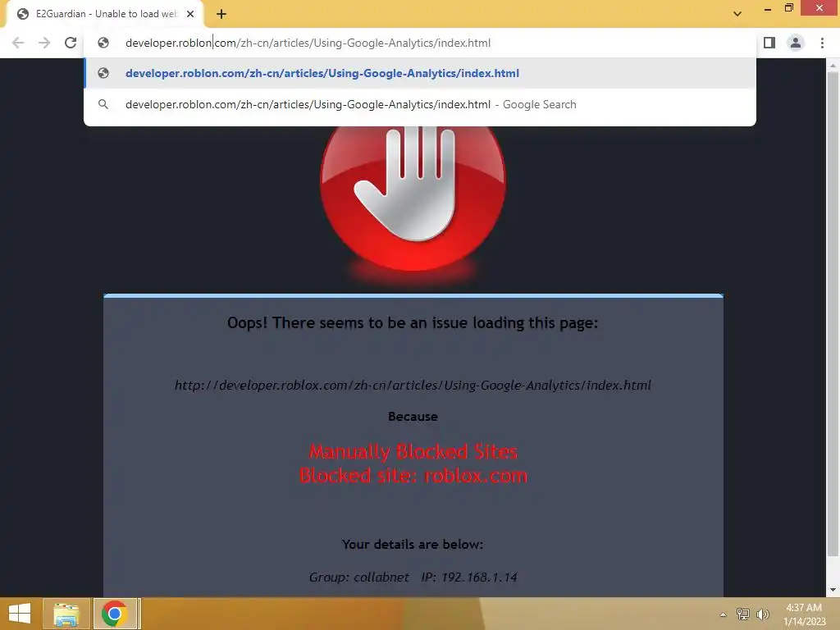This screenshot has width=840, height=630.
Task: Open File Explorer from the taskbar
Action: click(66, 614)
